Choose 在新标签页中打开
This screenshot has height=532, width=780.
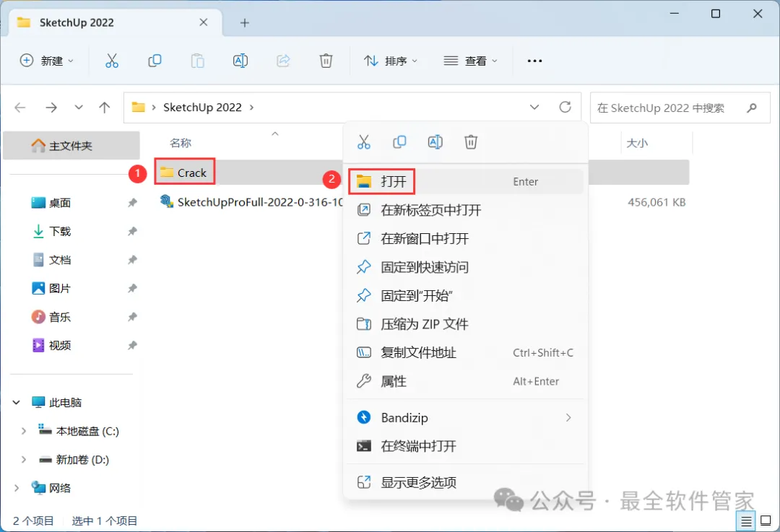pyautogui.click(x=466, y=210)
